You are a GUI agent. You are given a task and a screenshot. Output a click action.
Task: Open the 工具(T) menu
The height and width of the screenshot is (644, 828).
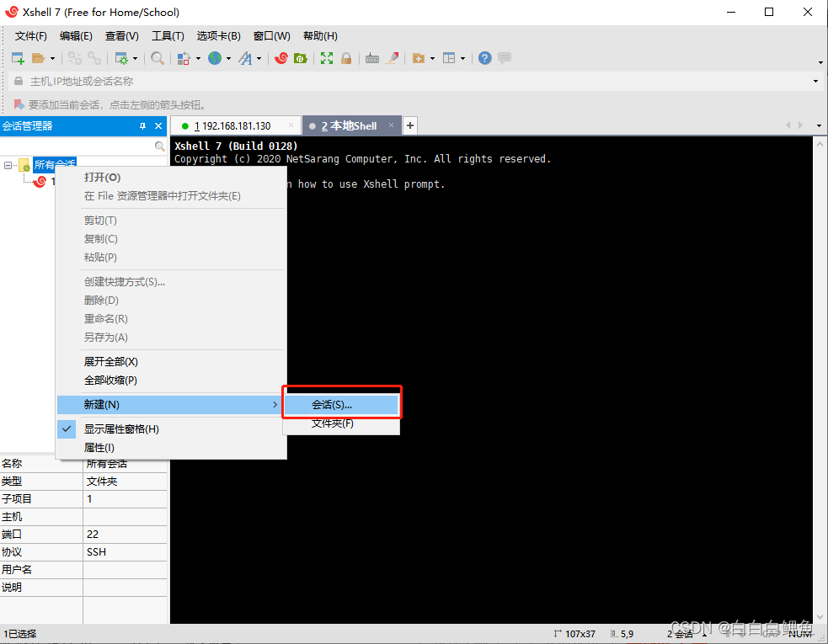[x=168, y=36]
